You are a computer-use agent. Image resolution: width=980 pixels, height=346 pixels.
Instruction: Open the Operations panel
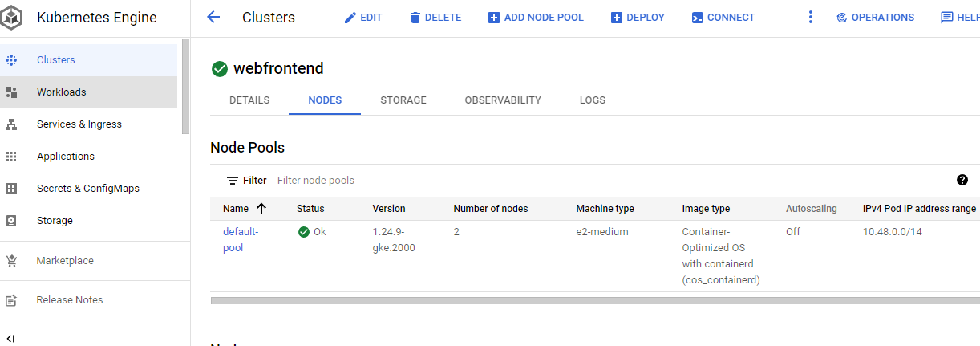875,18
